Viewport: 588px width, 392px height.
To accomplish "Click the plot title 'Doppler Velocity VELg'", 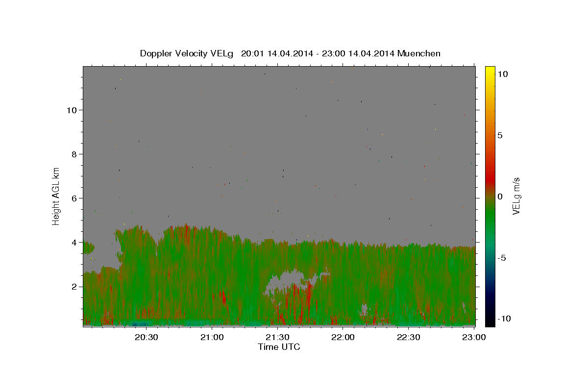I will pos(188,53).
